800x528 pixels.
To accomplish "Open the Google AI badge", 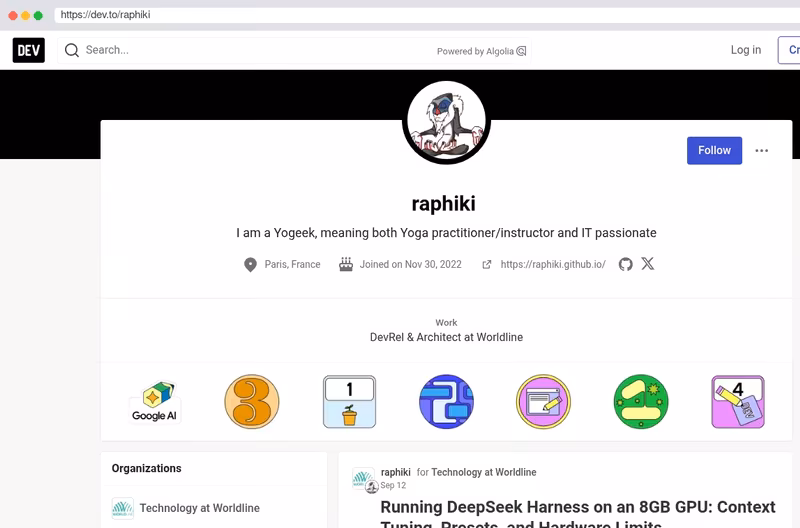I will pyautogui.click(x=154, y=401).
